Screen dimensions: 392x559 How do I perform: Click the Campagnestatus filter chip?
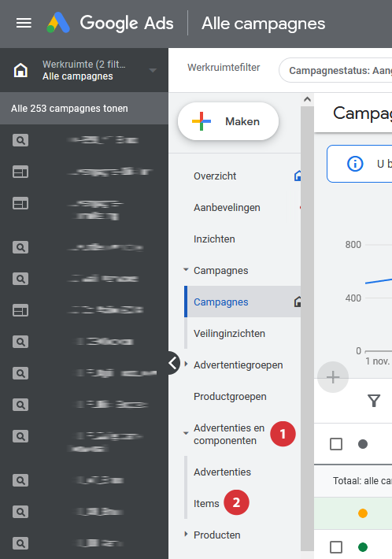pyautogui.click(x=337, y=71)
